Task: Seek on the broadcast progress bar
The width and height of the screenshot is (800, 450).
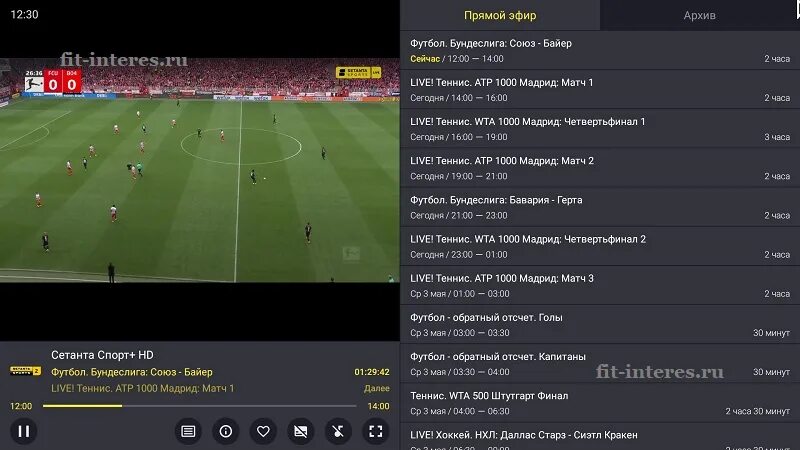Action: point(199,406)
